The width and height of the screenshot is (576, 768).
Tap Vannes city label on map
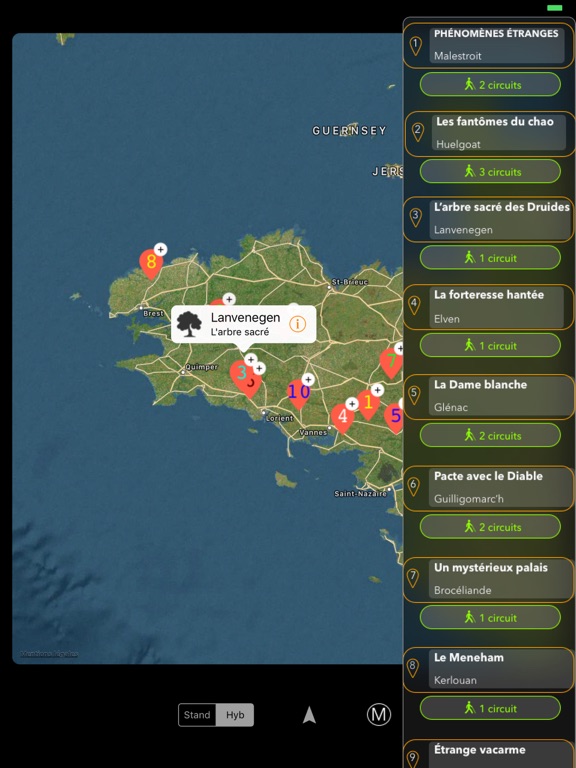pyautogui.click(x=313, y=432)
